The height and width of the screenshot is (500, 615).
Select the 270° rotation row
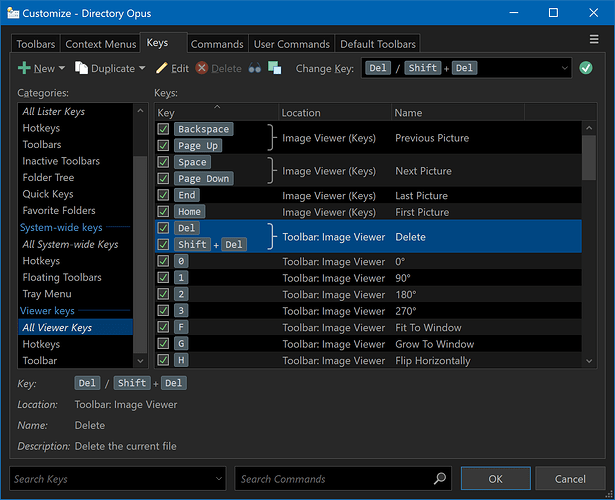coord(368,311)
